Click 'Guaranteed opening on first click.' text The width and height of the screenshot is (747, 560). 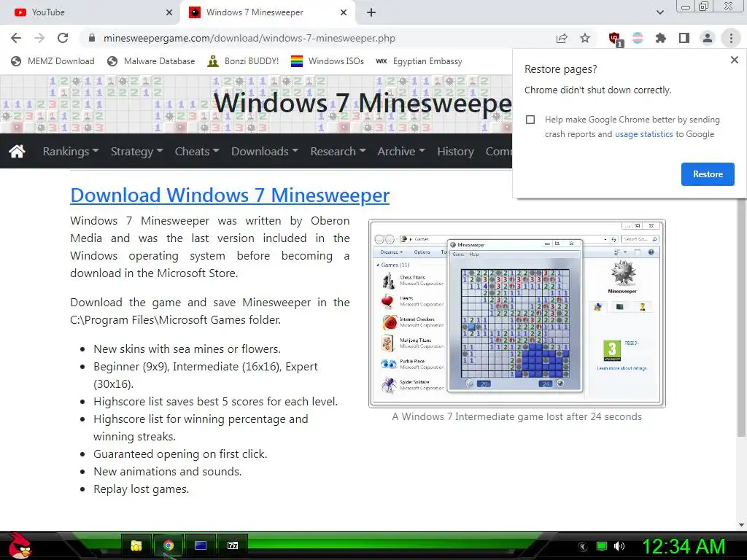(180, 454)
